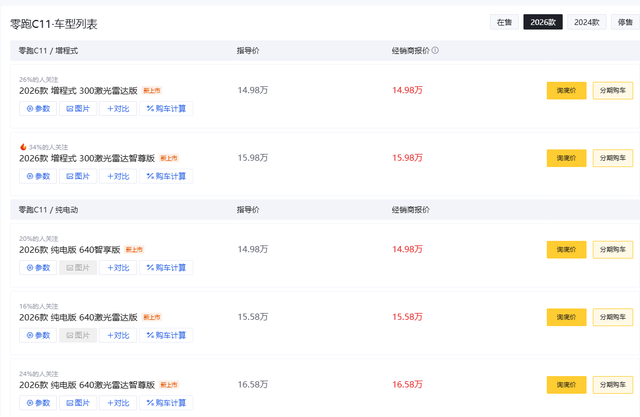
Task: View 图片 for 增程式 300激光雷达版
Action: pos(78,109)
